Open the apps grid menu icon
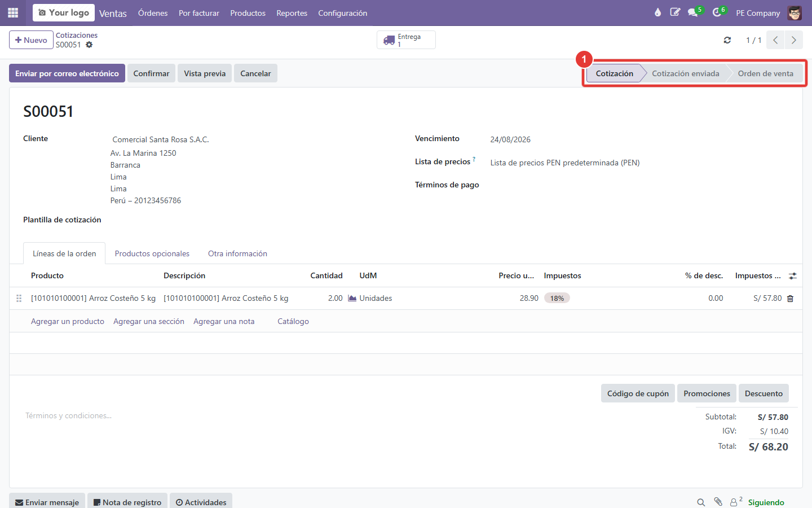The height and width of the screenshot is (508, 812). pyautogui.click(x=13, y=12)
